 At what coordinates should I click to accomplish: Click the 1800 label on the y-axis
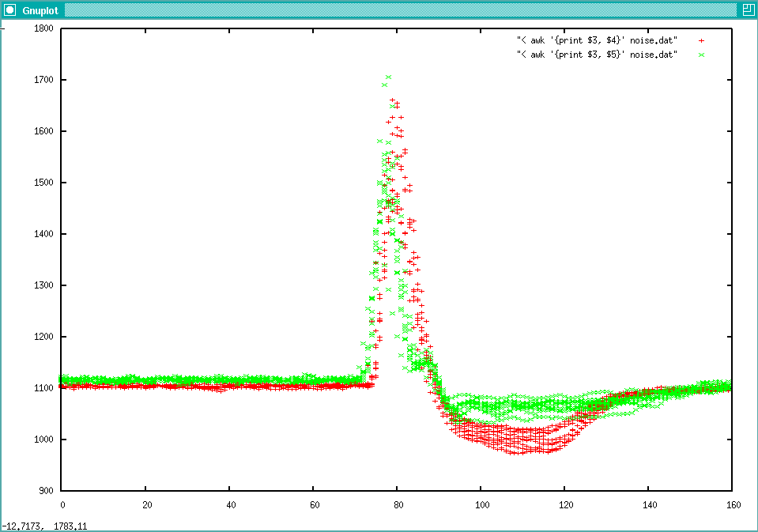pos(43,28)
